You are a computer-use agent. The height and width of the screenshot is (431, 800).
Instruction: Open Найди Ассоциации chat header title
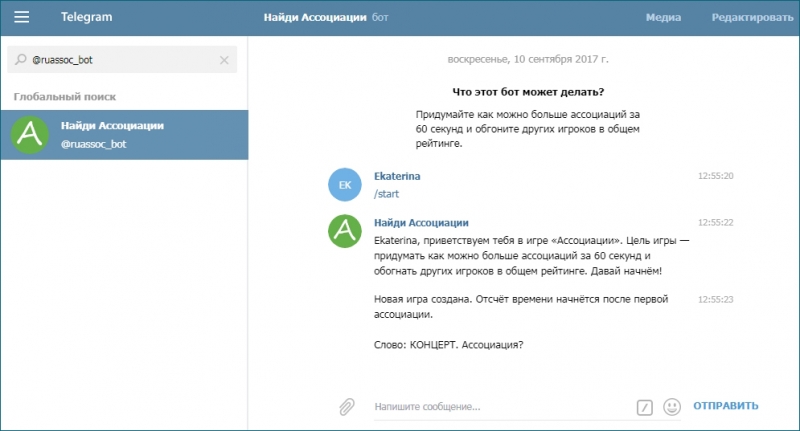click(x=315, y=17)
